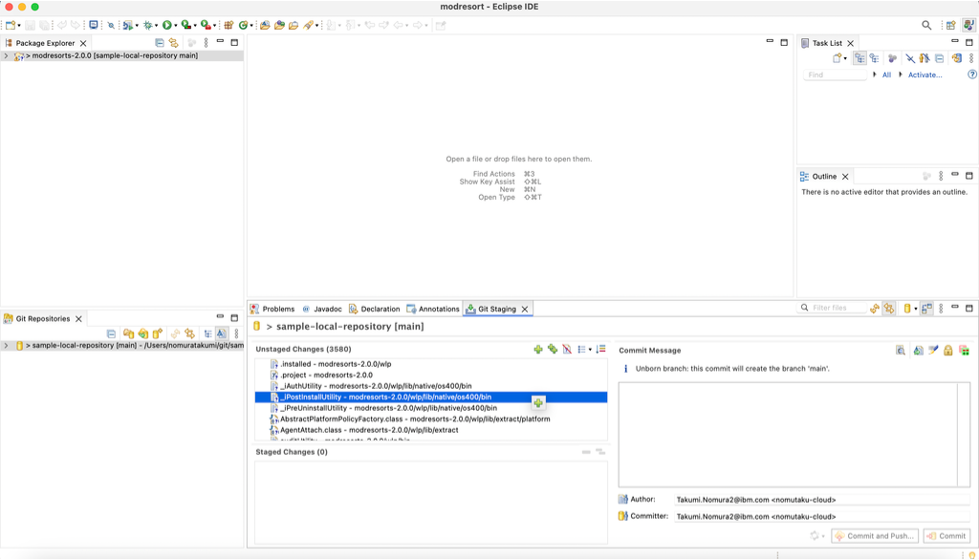Screen dimensions: 979x560
Task: Open Package Explorer view menu (three dots)
Action: click(207, 43)
